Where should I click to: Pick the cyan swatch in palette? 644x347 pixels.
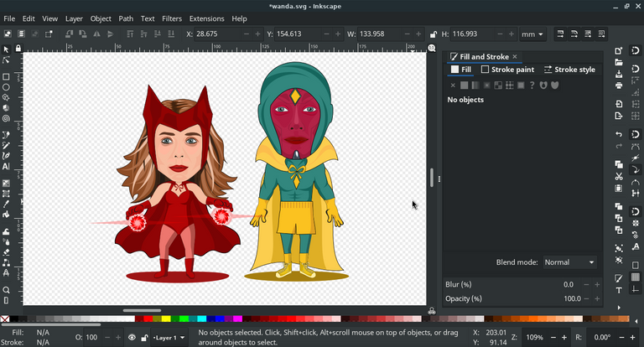(x=201, y=319)
